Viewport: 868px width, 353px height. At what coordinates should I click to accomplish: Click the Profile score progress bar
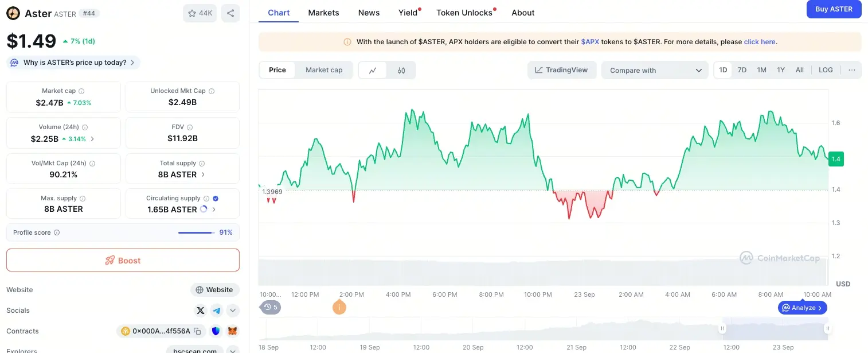pos(196,232)
